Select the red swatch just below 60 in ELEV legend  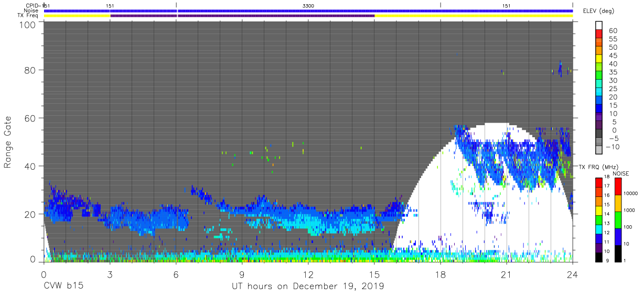pyautogui.click(x=599, y=35)
